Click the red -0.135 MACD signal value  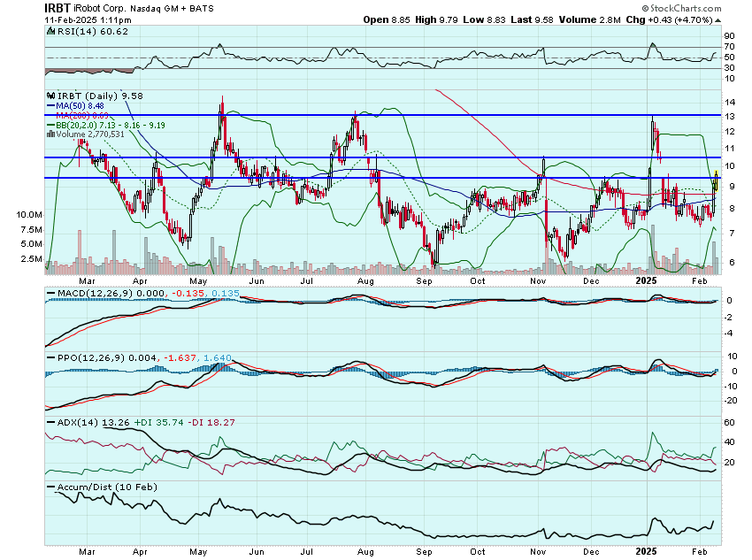tap(188, 293)
